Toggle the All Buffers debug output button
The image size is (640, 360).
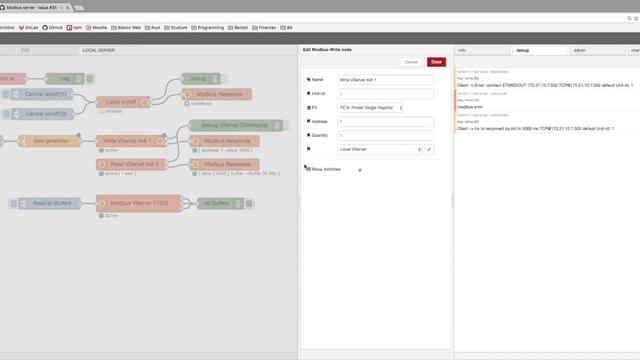pos(249,203)
